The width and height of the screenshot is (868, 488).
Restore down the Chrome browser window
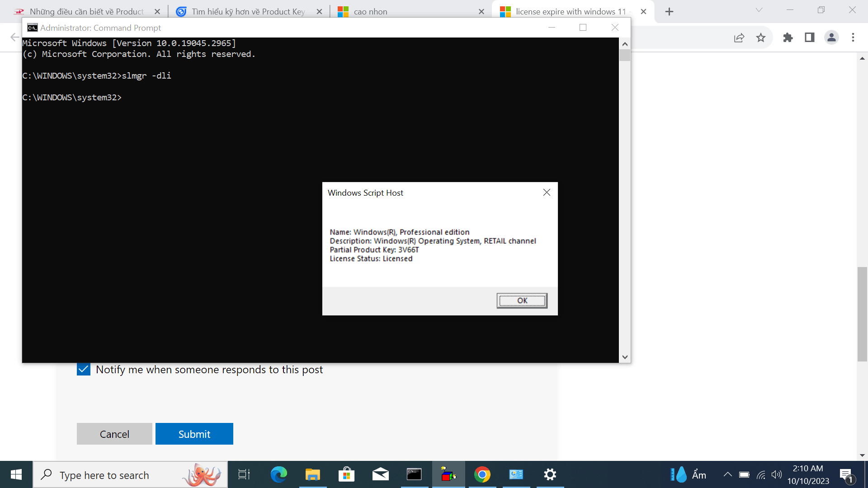click(821, 10)
